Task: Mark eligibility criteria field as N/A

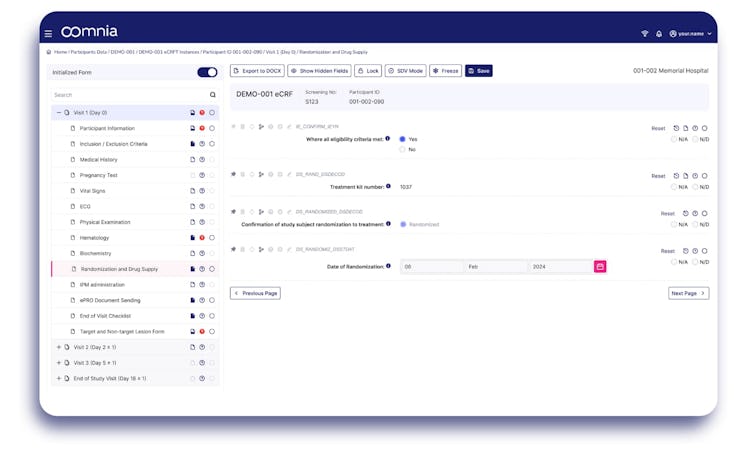Action: point(674,140)
